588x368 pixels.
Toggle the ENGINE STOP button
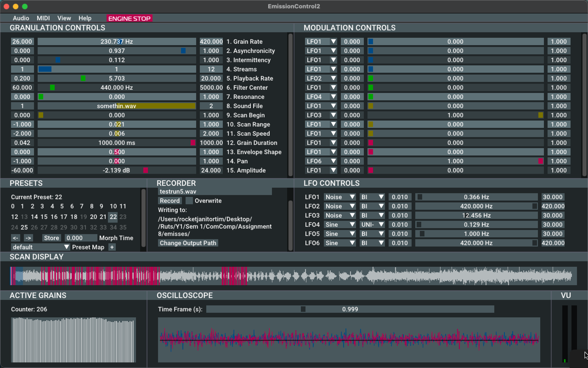[129, 19]
